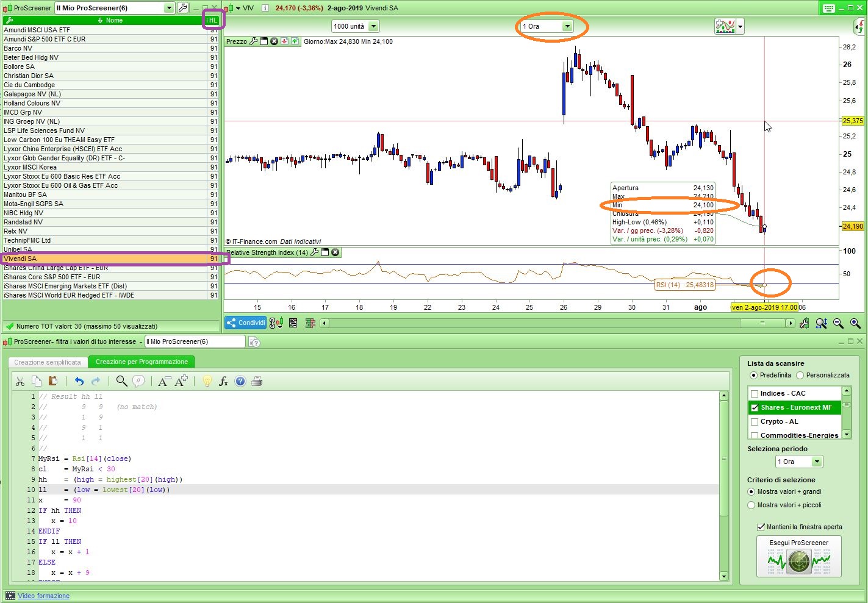The width and height of the screenshot is (868, 603).
Task: Open search with the magnifier icon
Action: [x=122, y=382]
